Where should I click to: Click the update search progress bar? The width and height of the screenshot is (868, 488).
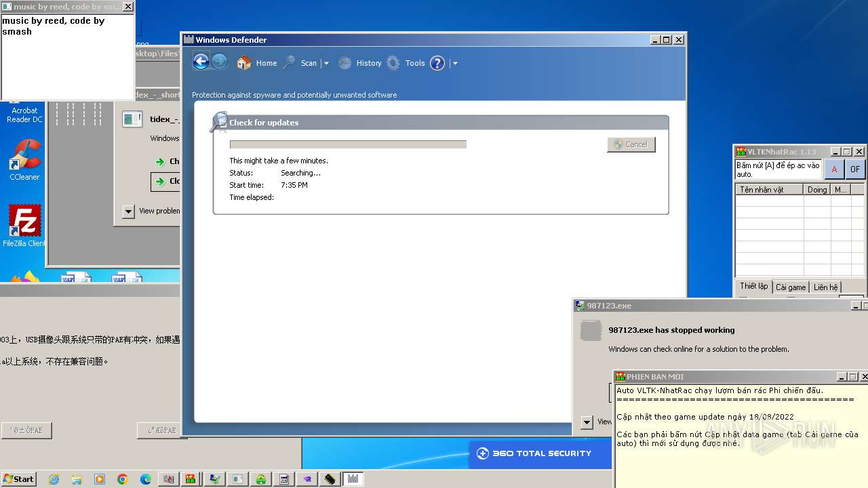click(x=348, y=144)
